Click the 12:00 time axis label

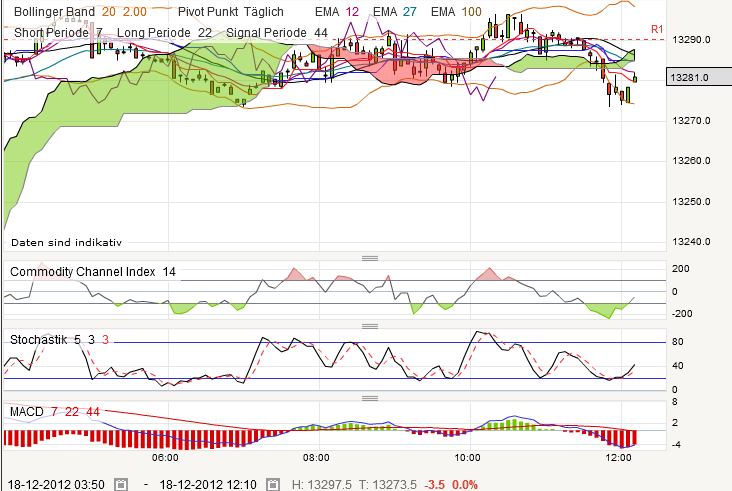point(619,457)
